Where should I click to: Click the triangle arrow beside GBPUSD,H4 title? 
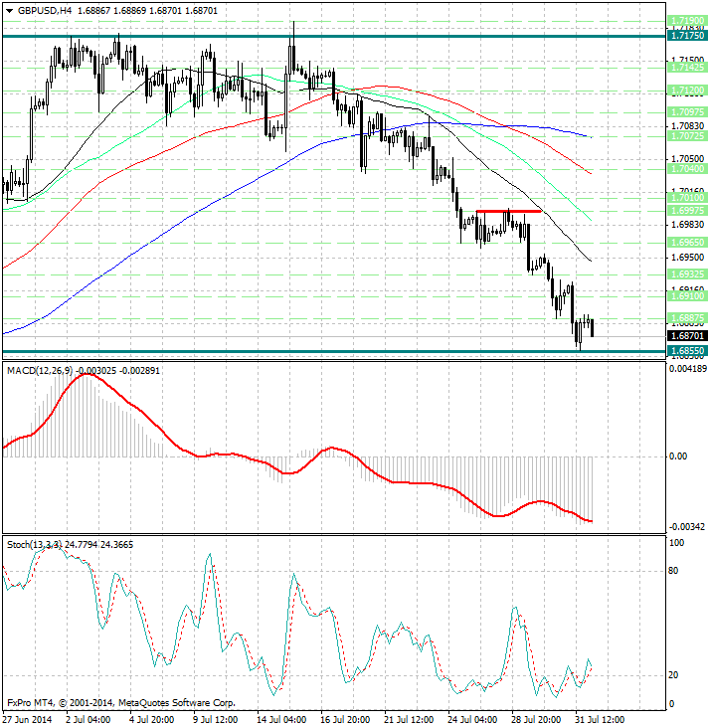[9, 11]
